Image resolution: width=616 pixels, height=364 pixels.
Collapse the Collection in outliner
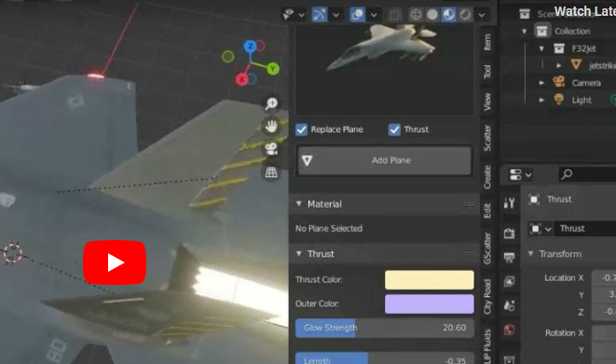click(525, 31)
